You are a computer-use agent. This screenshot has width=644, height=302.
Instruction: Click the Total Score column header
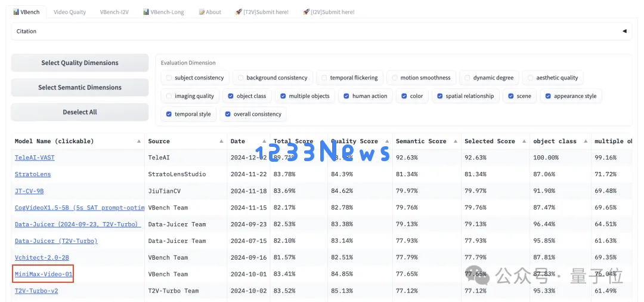(x=293, y=141)
